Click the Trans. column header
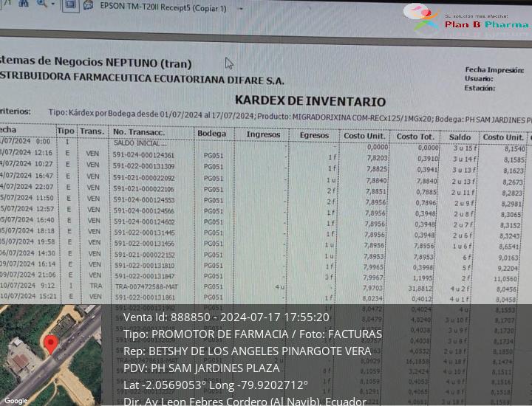Viewport: 532px width, 406px height. 92,131
